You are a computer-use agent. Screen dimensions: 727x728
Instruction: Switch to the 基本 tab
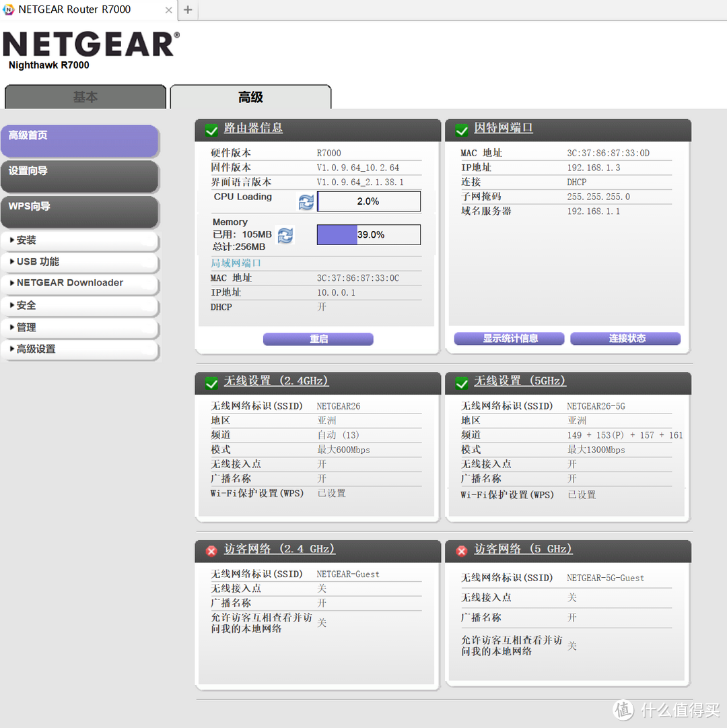click(85, 97)
